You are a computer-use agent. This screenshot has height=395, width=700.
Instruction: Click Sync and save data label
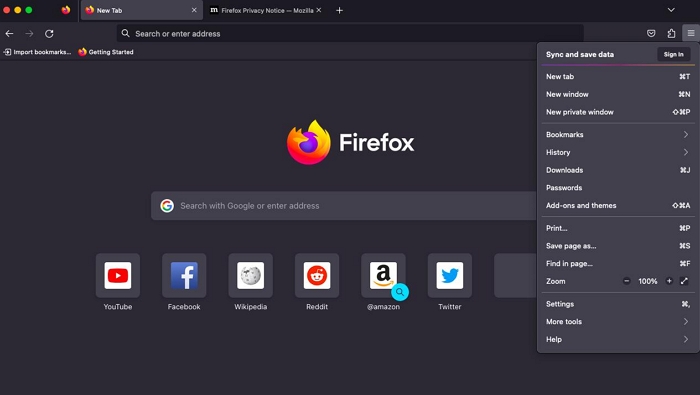click(x=579, y=54)
